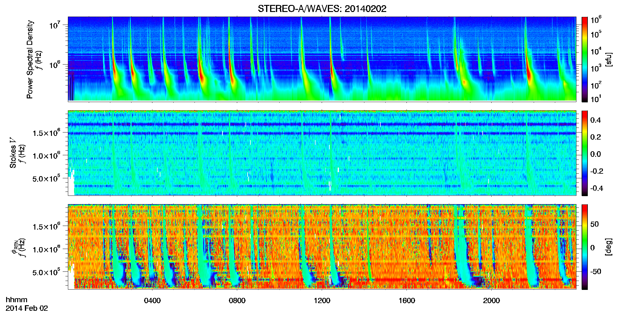Viewport: 644px width, 332px height.
Task: Click the 0.0 value on the Stokes V scale
Action: point(595,154)
